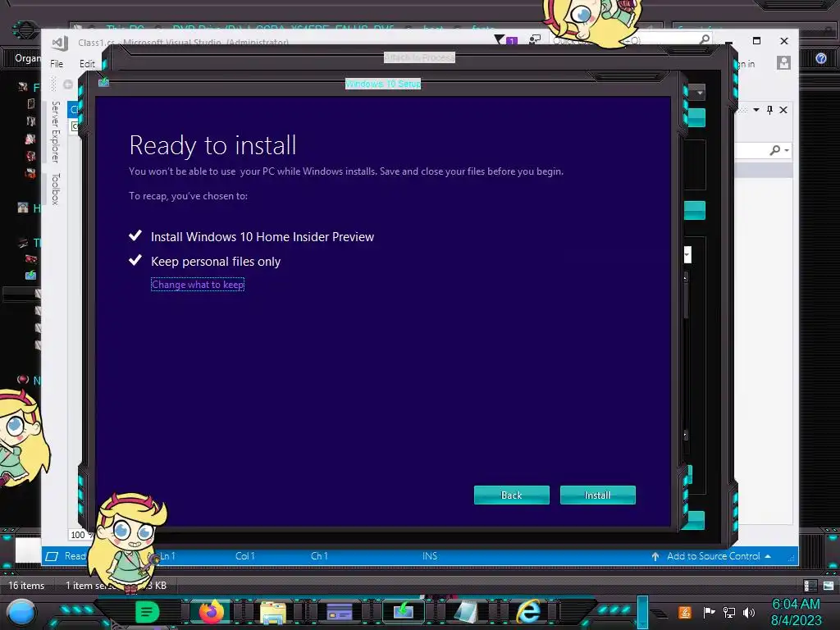This screenshot has width=840, height=630.
Task: Open the Change what to keep link
Action: point(198,285)
